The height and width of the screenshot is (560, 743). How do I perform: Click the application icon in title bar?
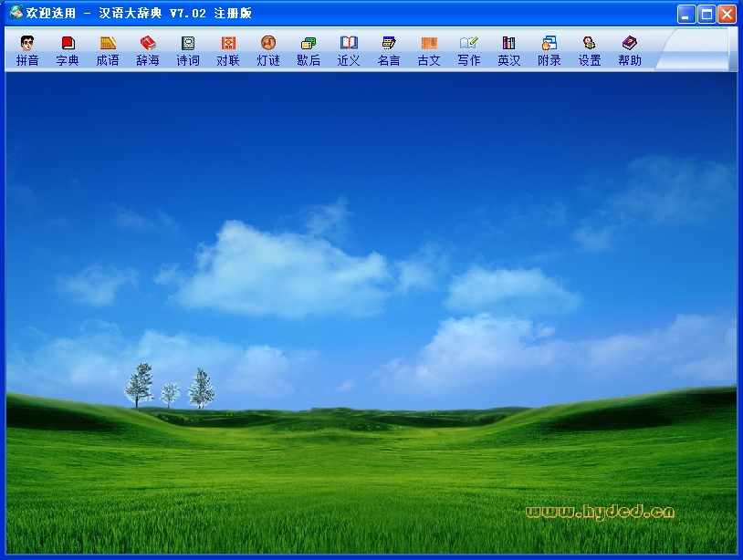pos(16,13)
